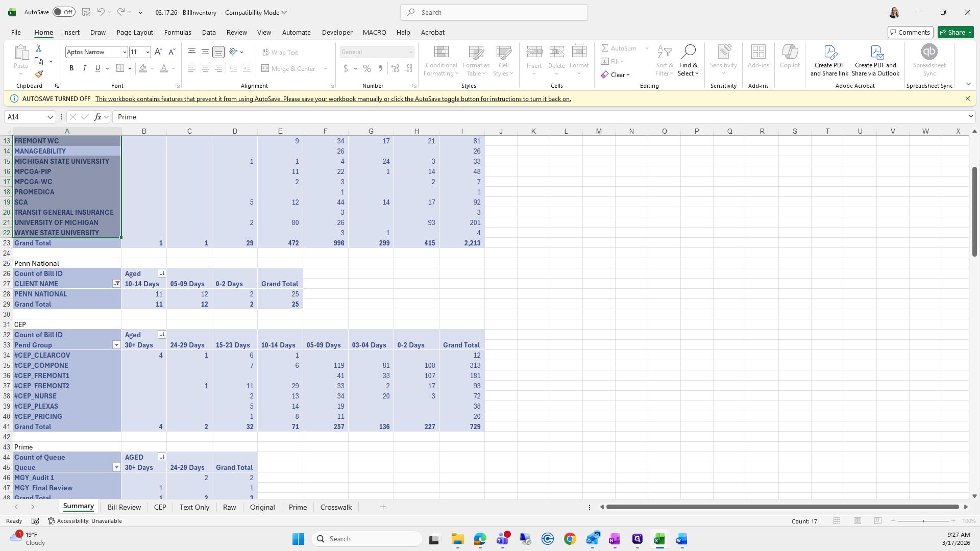Toggle the AutoSave switch
The height and width of the screenshot is (551, 980).
[x=64, y=12]
